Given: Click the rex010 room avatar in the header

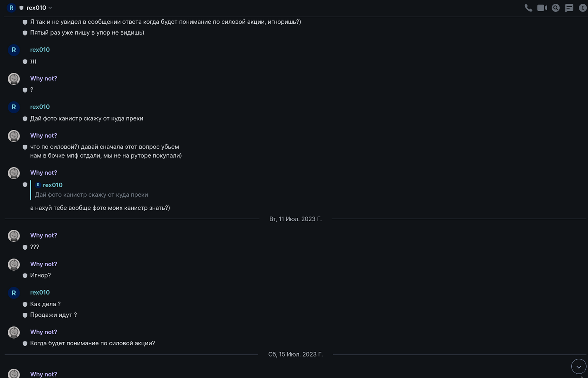Looking at the screenshot, I should 11,8.
